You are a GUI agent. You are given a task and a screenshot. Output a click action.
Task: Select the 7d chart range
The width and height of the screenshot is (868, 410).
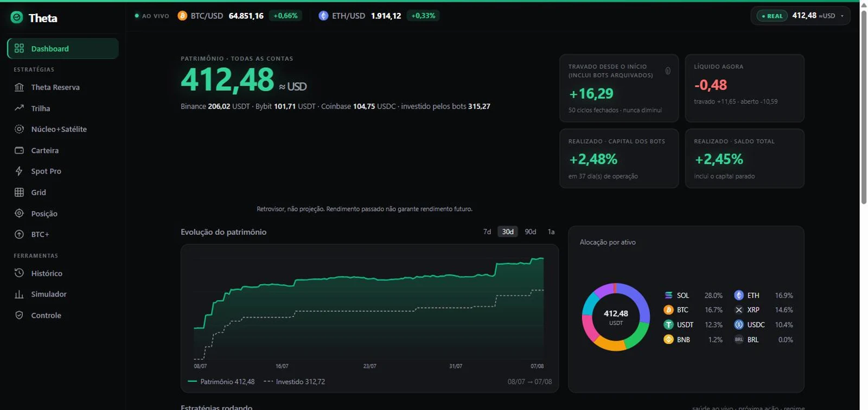point(487,232)
